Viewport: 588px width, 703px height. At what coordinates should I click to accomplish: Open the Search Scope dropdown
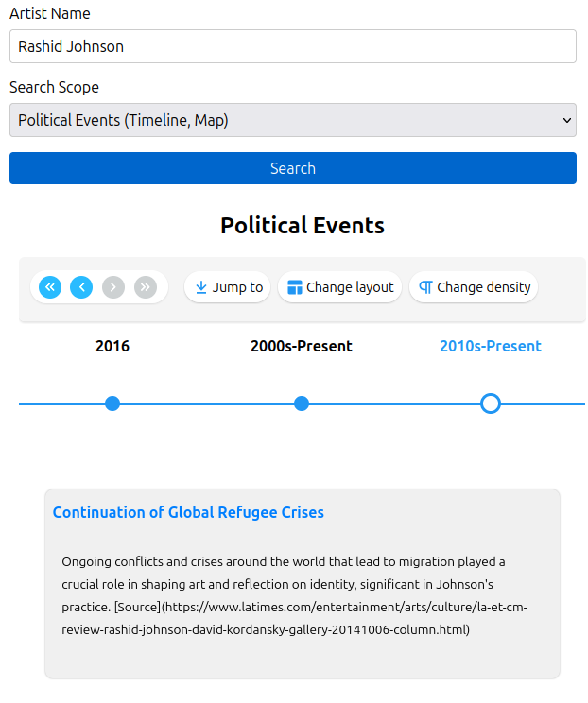pos(293,120)
